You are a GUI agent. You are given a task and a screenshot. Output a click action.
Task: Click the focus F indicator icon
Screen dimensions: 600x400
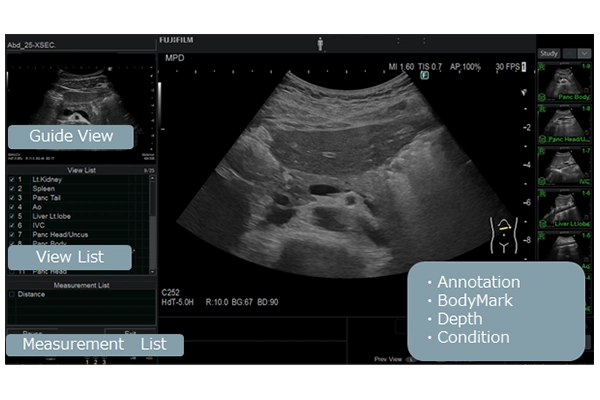424,76
